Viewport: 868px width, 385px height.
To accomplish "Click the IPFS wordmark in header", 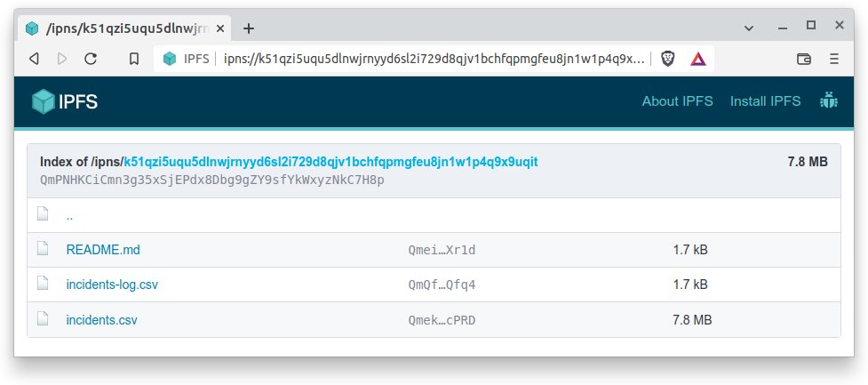I will 78,102.
